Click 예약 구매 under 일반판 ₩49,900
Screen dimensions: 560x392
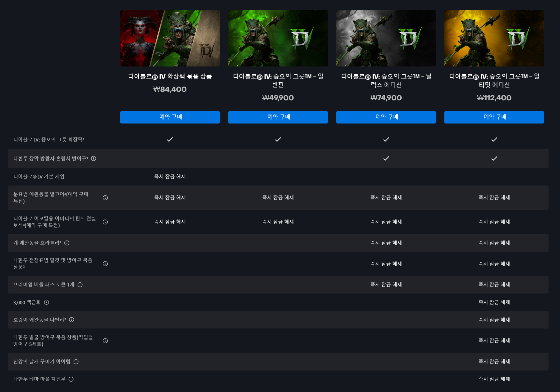coord(278,117)
